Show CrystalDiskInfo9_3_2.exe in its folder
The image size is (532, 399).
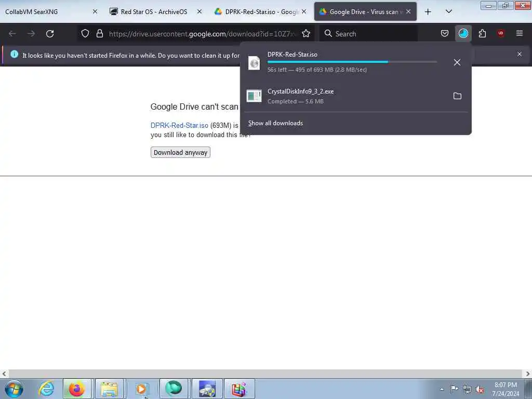point(457,96)
